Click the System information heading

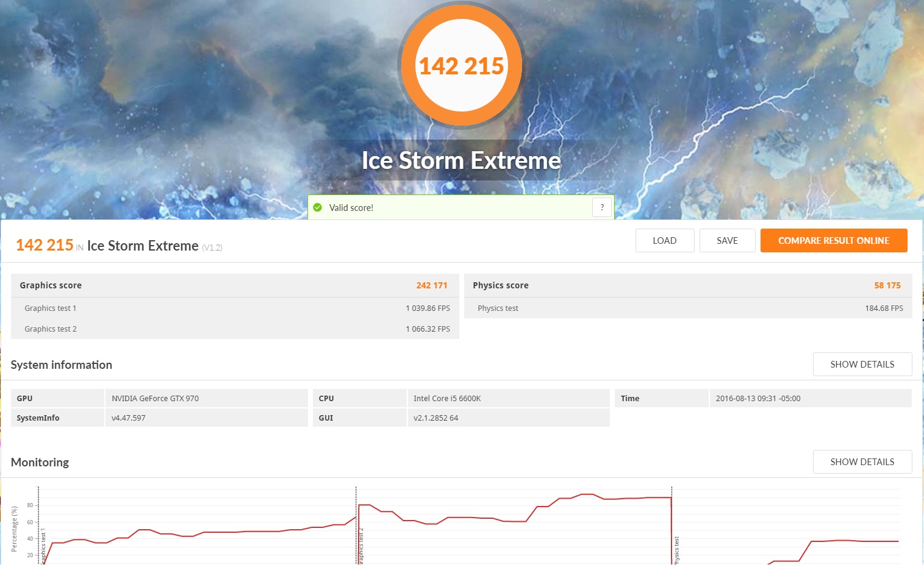pos(62,365)
